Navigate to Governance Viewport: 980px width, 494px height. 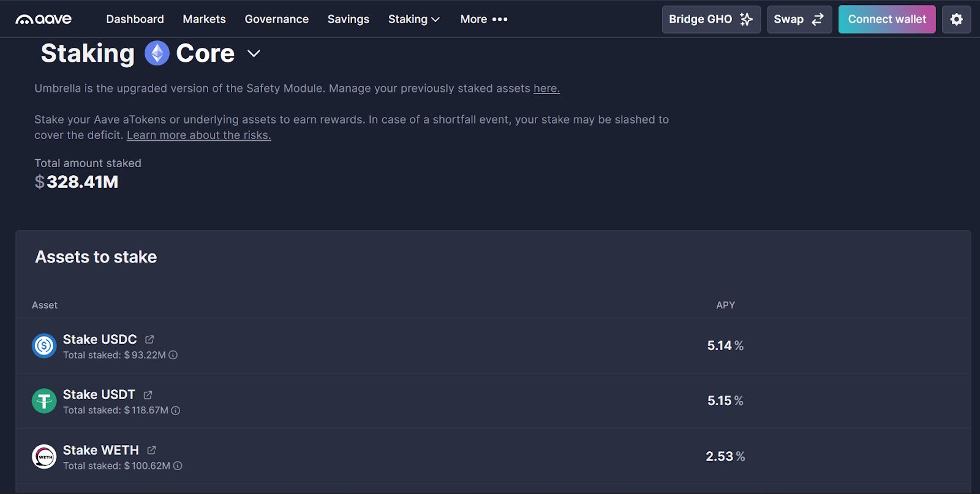(x=276, y=20)
